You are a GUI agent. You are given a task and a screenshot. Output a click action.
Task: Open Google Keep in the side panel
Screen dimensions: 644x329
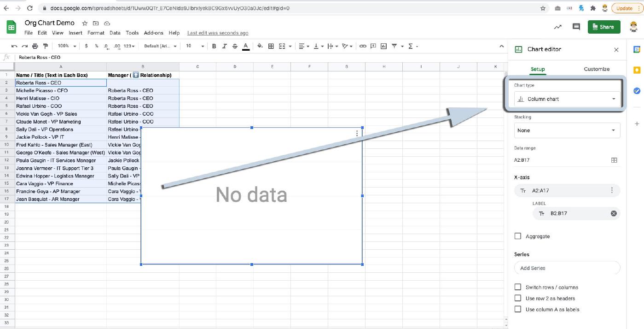[637, 70]
